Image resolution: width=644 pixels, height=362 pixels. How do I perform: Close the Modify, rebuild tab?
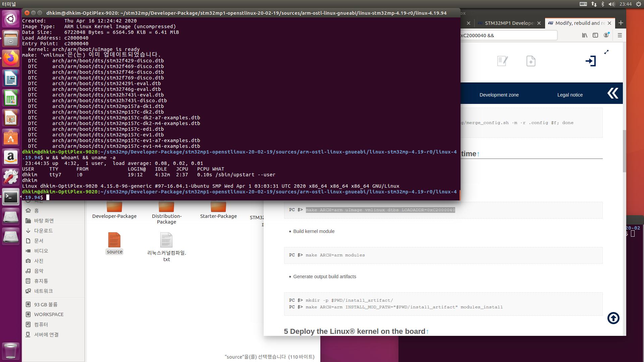point(609,23)
